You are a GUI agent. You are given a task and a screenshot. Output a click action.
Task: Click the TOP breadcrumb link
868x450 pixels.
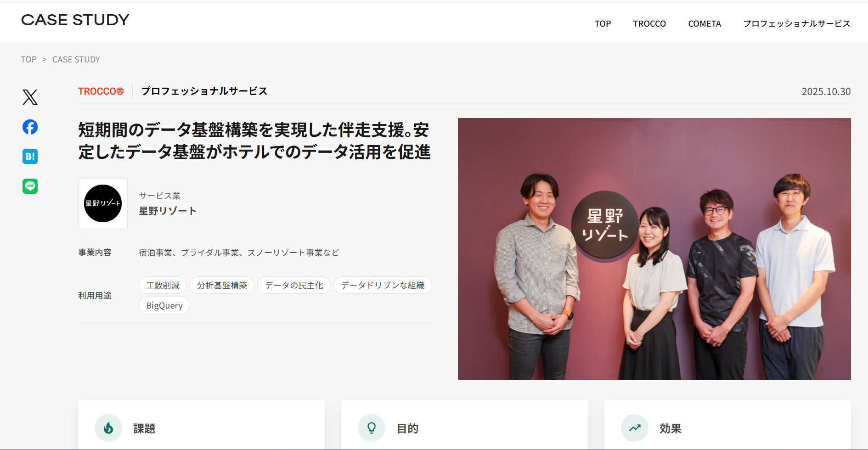point(28,59)
